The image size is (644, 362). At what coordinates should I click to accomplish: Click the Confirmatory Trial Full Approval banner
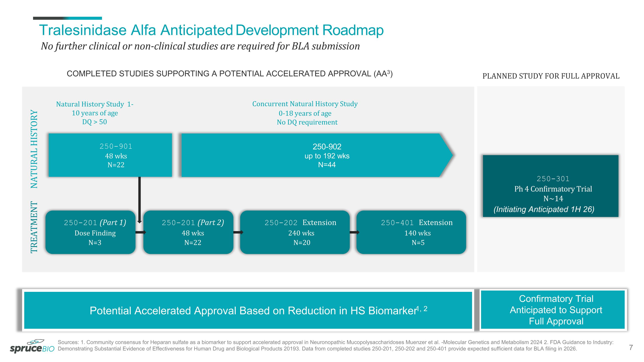(x=553, y=310)
